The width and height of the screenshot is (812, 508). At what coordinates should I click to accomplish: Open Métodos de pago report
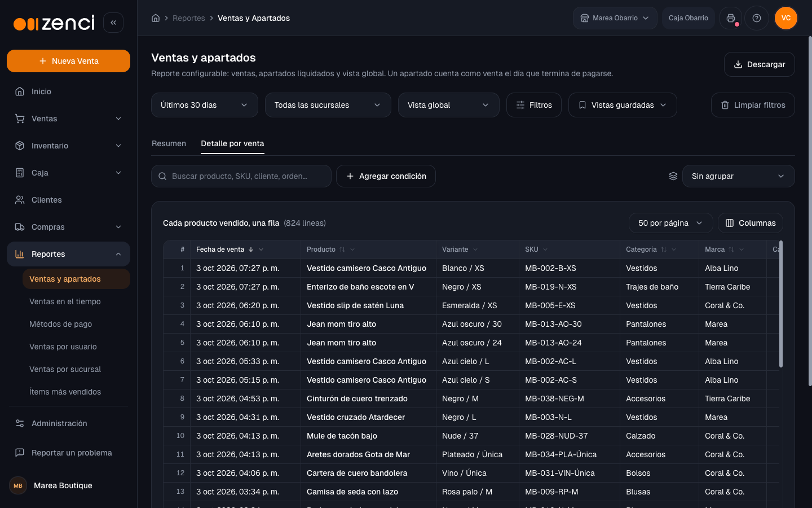[76, 324]
